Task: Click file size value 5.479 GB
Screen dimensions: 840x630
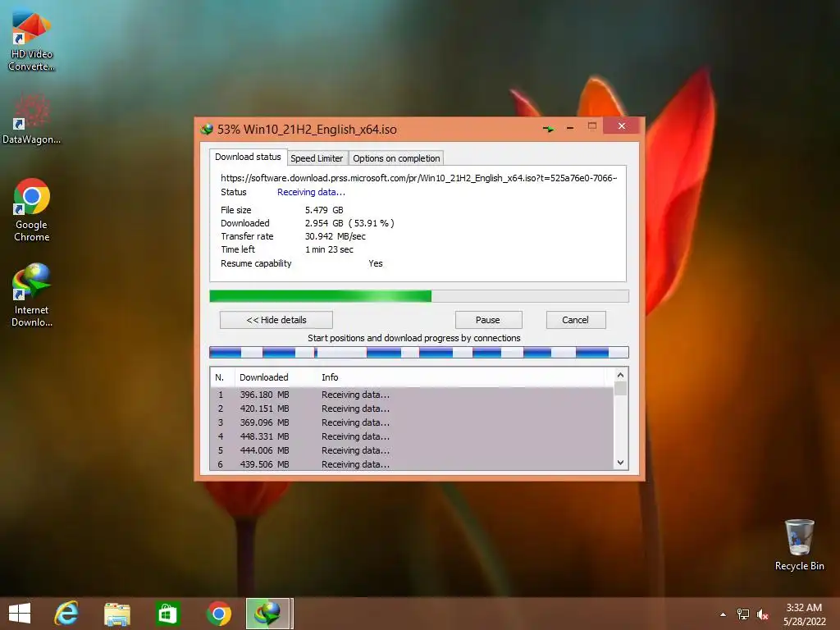Action: tap(324, 210)
